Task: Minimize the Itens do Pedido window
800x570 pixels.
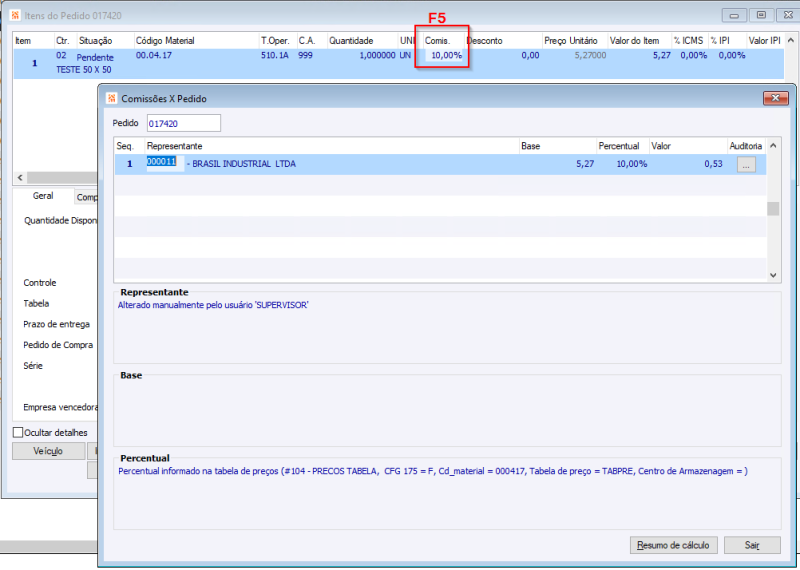Action: (734, 15)
